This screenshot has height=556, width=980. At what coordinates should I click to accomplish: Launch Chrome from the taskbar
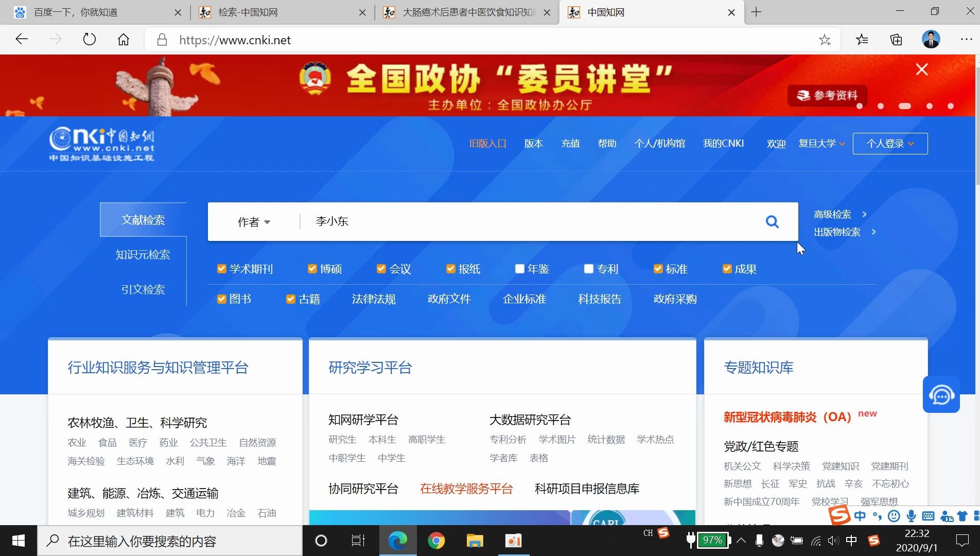tap(436, 541)
